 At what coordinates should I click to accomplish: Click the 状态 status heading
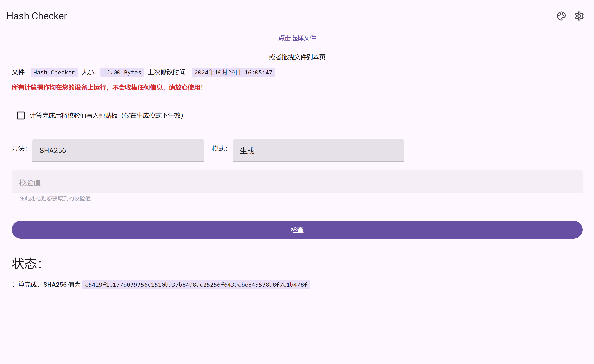pyautogui.click(x=27, y=264)
